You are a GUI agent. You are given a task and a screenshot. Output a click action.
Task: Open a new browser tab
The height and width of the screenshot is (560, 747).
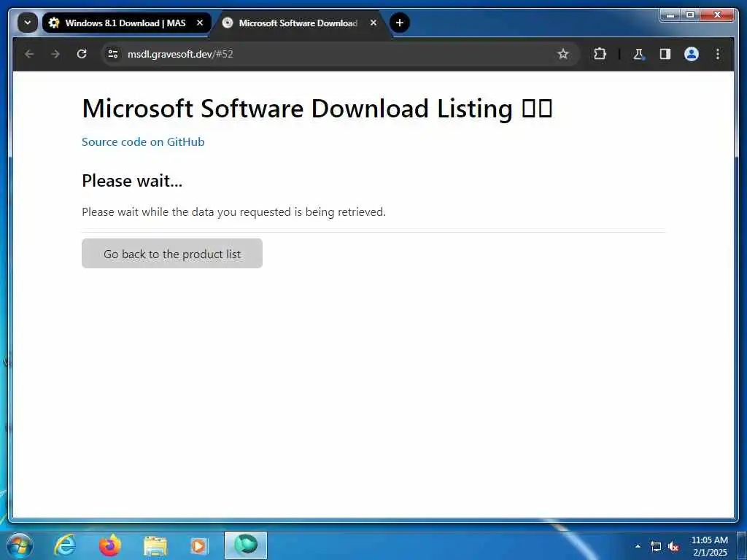click(x=400, y=23)
